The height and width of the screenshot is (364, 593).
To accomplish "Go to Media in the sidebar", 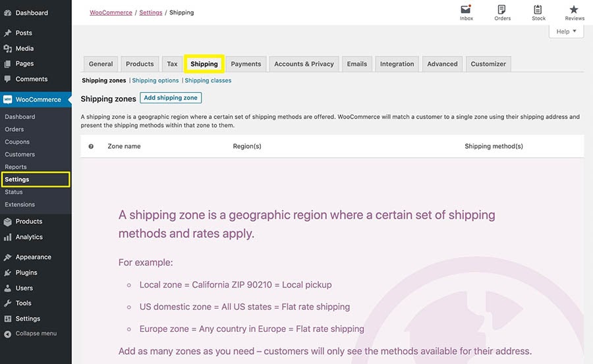I will click(x=24, y=48).
